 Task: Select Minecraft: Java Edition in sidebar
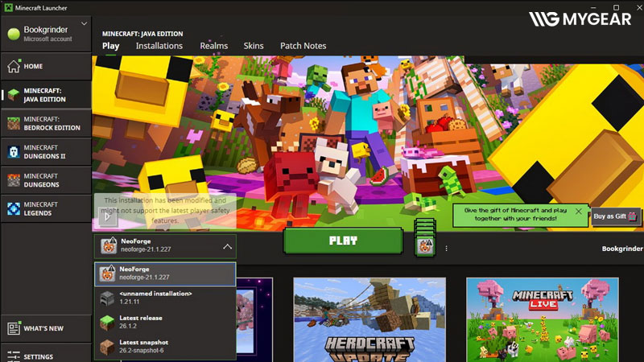(x=46, y=95)
